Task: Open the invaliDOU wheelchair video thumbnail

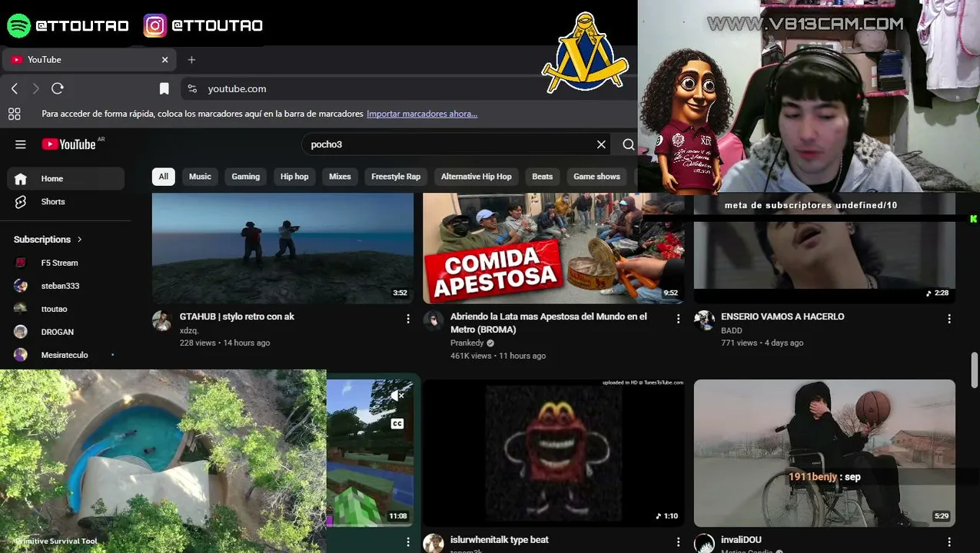Action: (824, 453)
